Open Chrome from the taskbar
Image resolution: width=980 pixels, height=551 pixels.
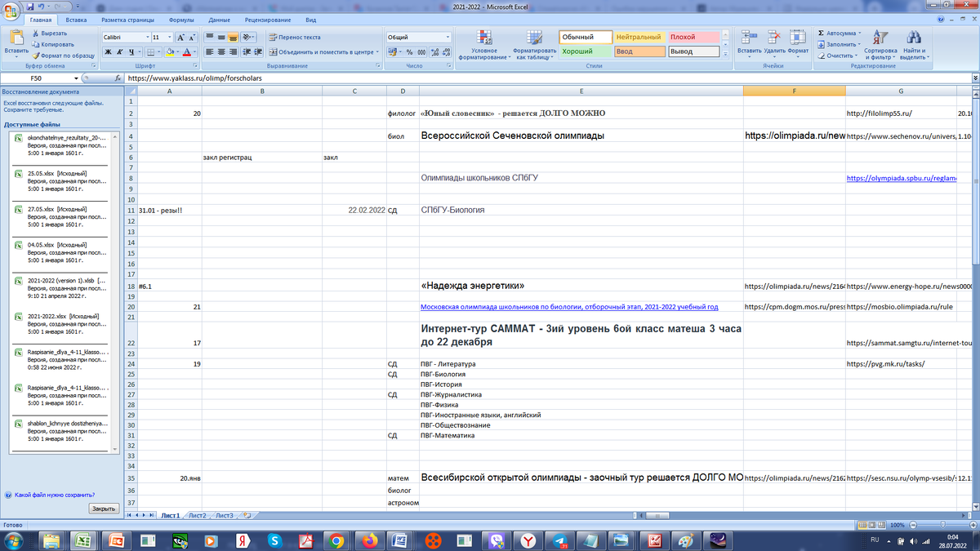(x=334, y=540)
